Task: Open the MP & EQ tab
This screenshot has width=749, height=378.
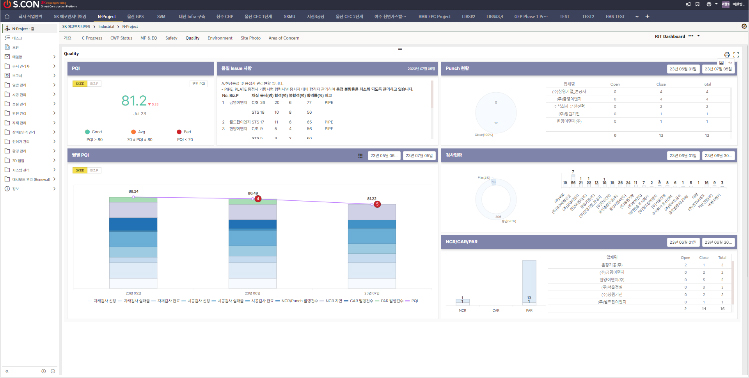Action: (149, 38)
